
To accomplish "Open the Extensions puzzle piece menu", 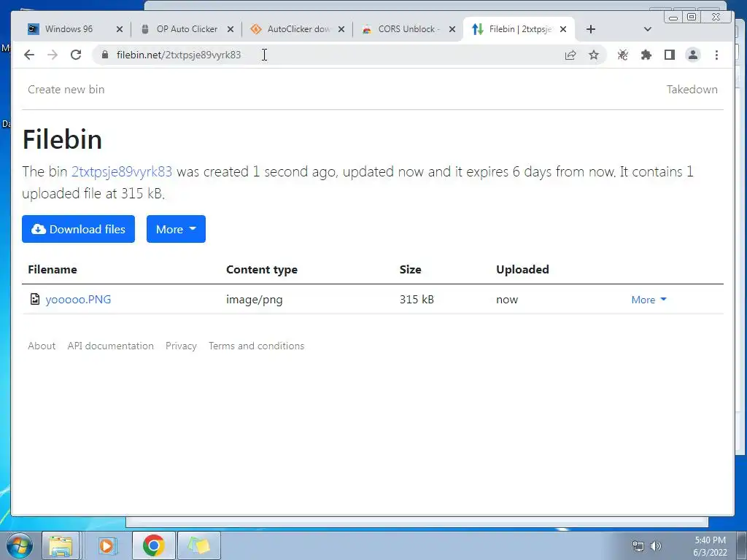I will [x=646, y=55].
